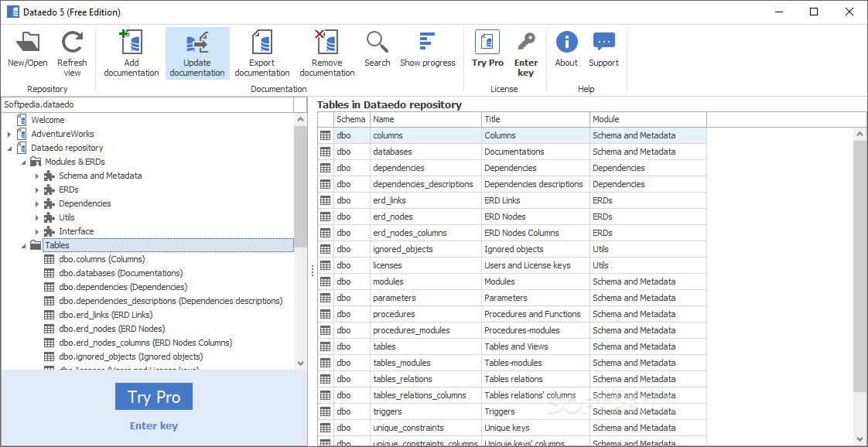The width and height of the screenshot is (868, 447).
Task: Click the puzzle icon beside Schema and Metadata
Action: (x=50, y=176)
